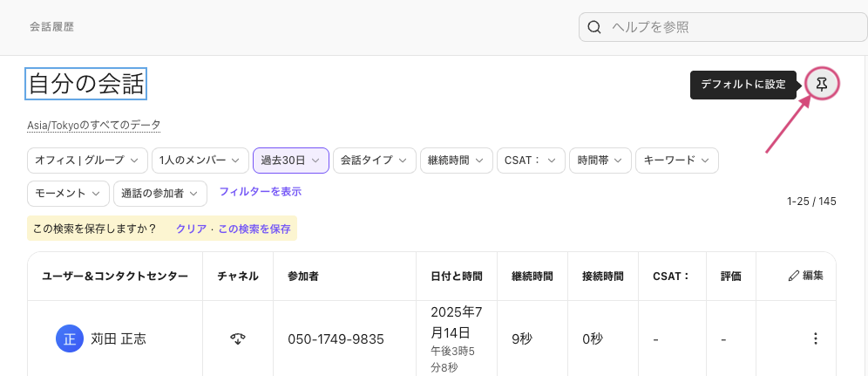Viewport: 868px width, 376px height.
Task: Open the three-dot menu for 苅田 正志 row
Action: click(815, 338)
